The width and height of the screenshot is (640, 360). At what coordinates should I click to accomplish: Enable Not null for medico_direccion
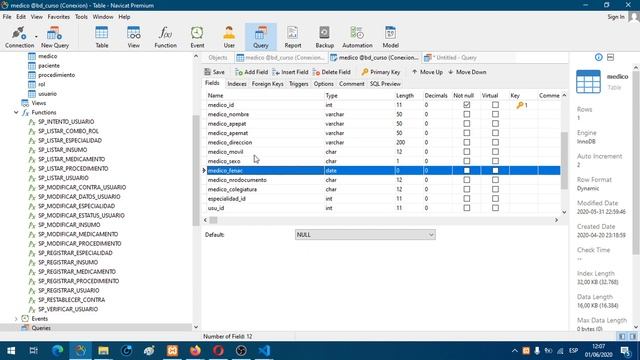point(467,142)
